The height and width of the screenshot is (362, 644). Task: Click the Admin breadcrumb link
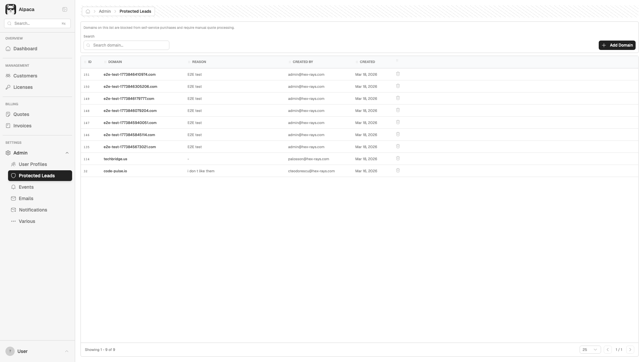click(105, 11)
